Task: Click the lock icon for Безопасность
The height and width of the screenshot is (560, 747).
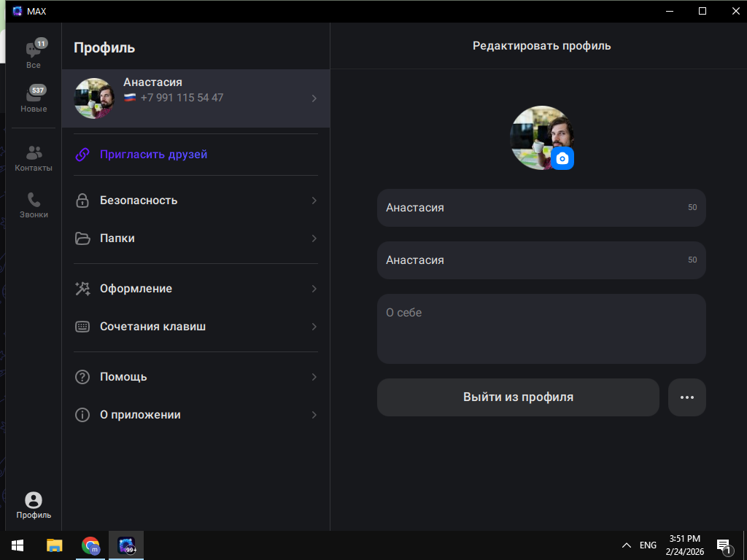Action: 82,201
